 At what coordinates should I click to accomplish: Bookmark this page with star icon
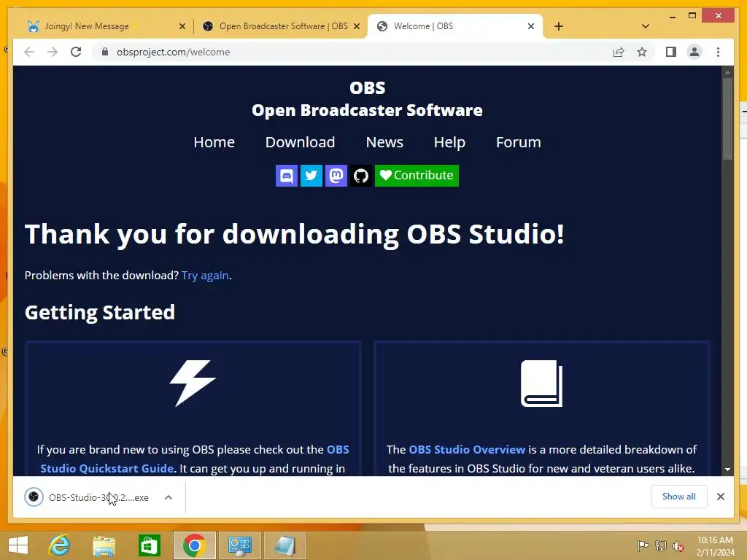(x=642, y=52)
